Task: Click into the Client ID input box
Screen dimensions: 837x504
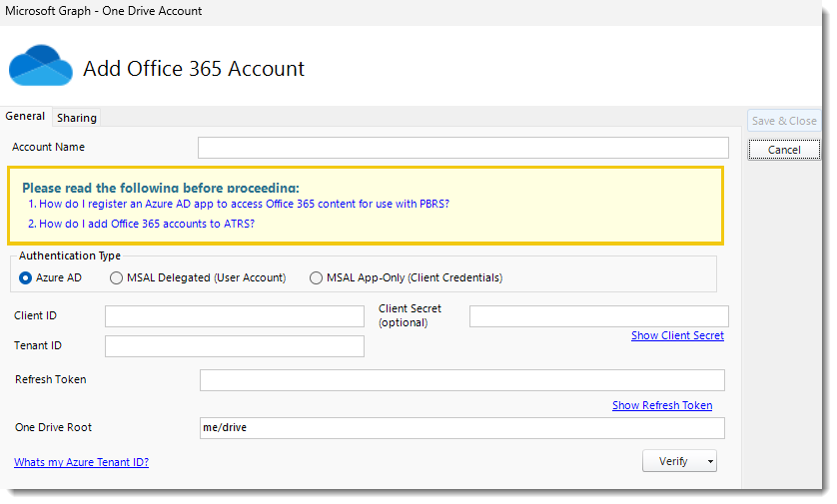Action: tap(234, 316)
